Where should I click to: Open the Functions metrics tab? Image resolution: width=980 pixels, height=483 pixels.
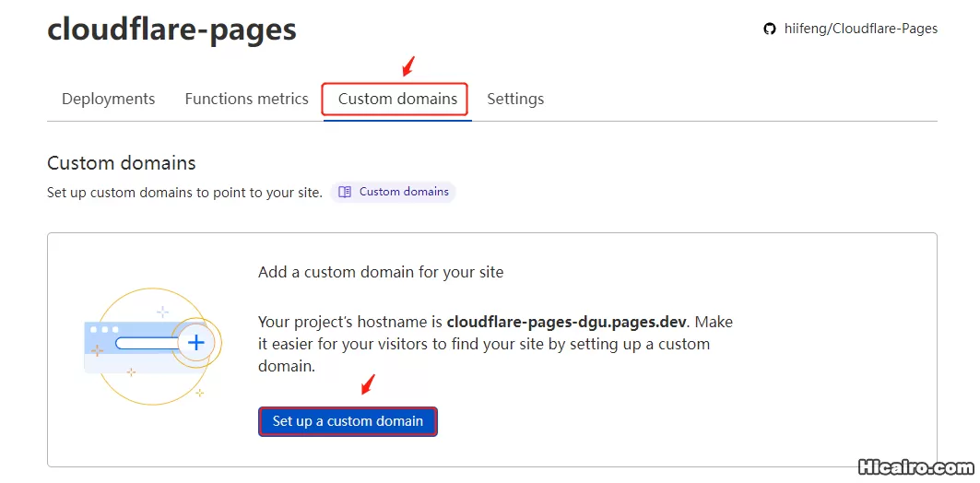coord(246,99)
